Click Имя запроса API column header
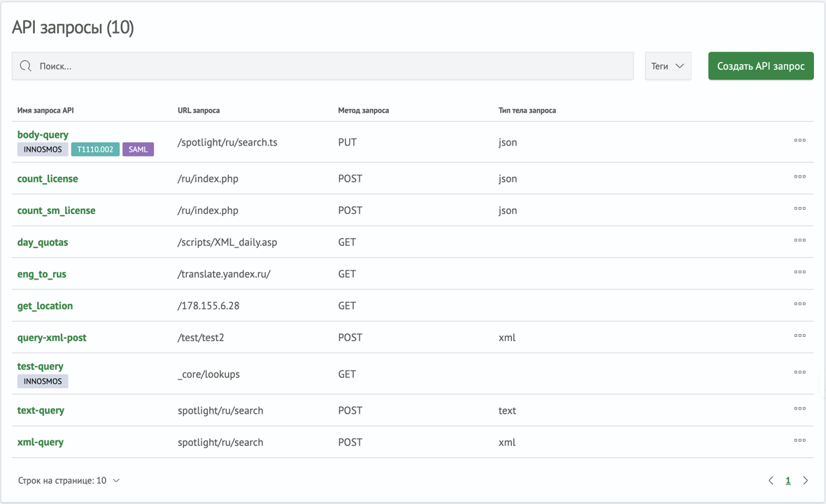 [x=45, y=110]
